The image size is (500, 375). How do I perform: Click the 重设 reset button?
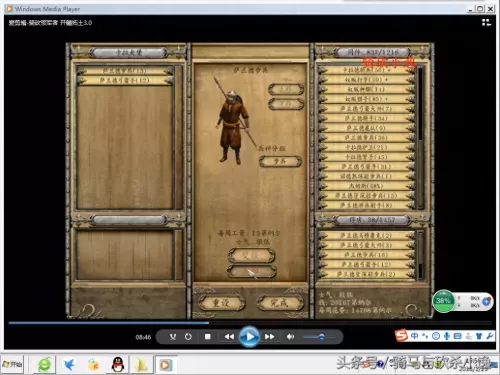tap(221, 303)
